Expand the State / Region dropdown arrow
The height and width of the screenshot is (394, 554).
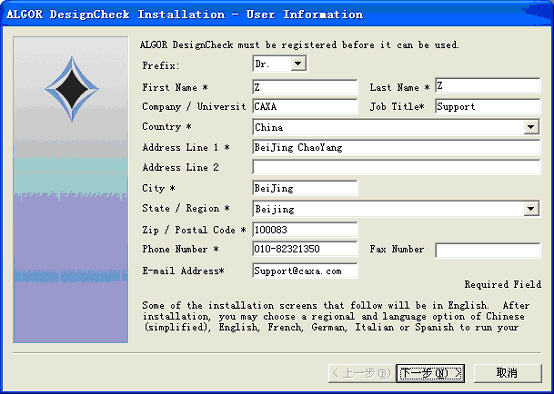tap(531, 209)
